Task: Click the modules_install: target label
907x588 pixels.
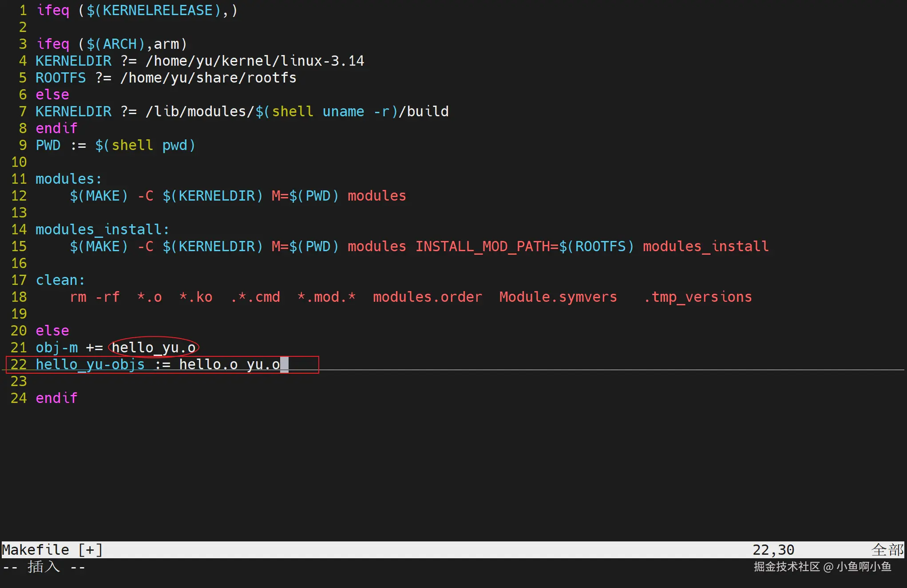Action: (x=102, y=229)
